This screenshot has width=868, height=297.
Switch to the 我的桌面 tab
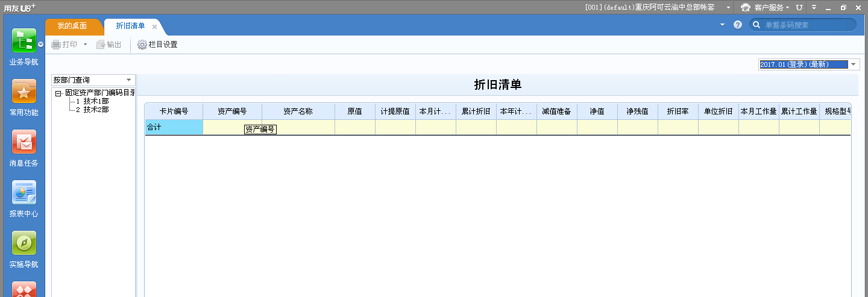[x=72, y=26]
